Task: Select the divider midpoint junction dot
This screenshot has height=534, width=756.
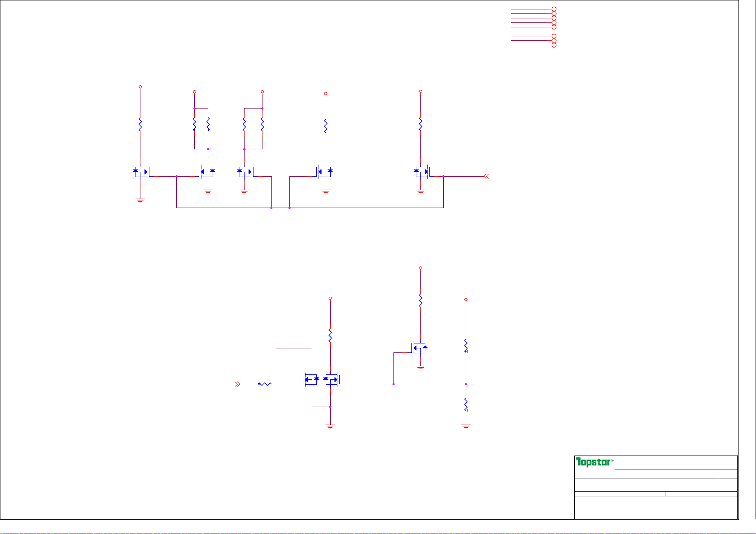Action: pos(466,384)
